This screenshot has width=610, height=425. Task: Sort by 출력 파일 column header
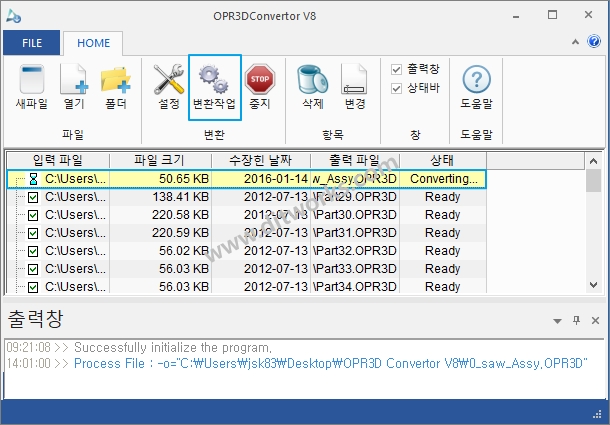pyautogui.click(x=355, y=160)
